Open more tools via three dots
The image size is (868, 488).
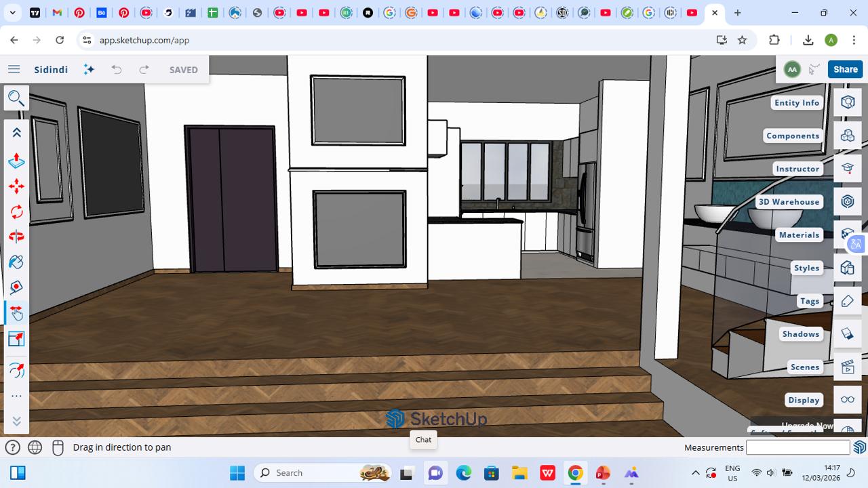pyautogui.click(x=16, y=396)
